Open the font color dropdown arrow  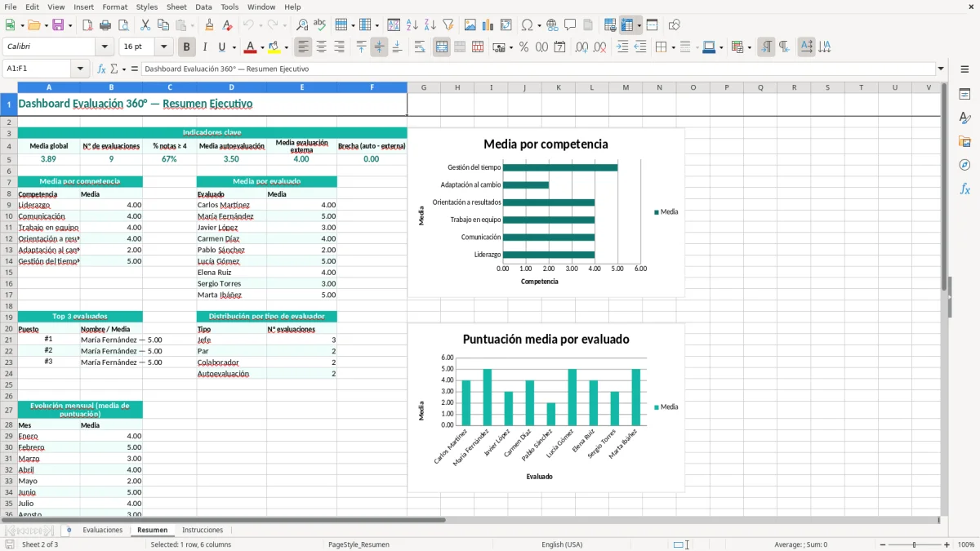coord(262,47)
